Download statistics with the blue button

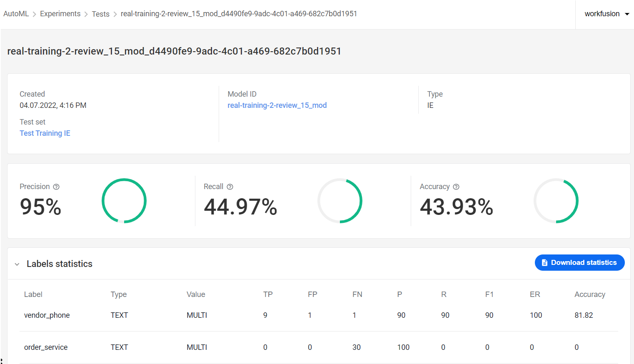click(x=580, y=263)
